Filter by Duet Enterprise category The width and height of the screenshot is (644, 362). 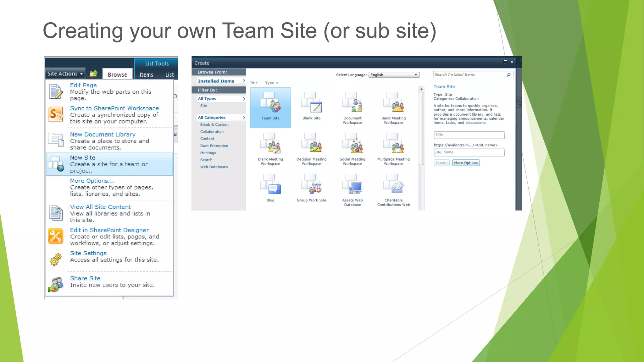coord(214,146)
